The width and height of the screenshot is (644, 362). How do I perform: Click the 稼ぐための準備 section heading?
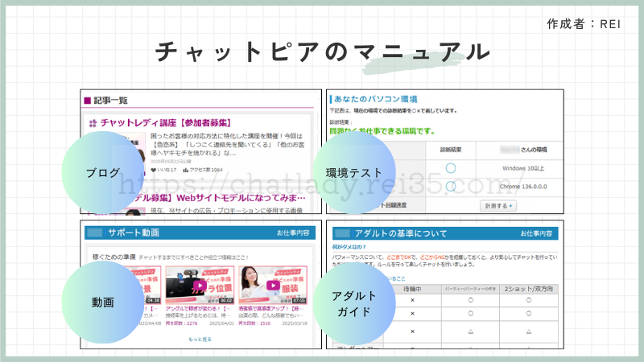(114, 257)
